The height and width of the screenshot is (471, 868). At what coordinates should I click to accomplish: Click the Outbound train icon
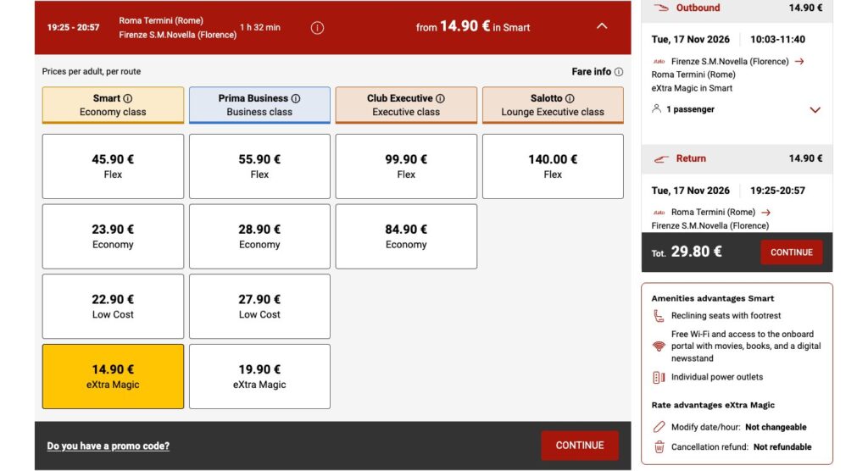[x=661, y=8]
